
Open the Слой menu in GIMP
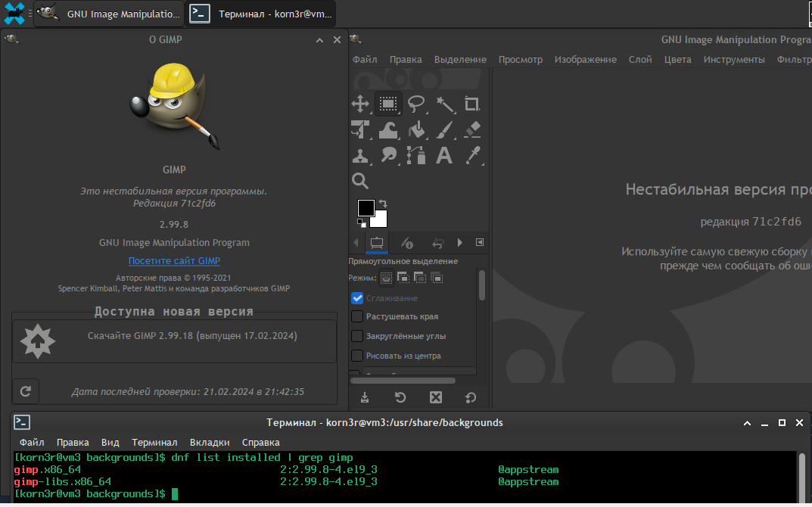pos(640,59)
